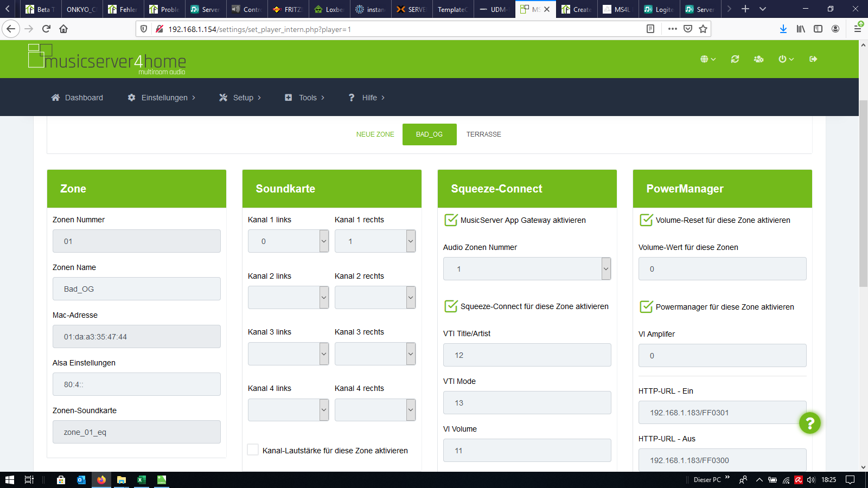Open File Explorer from the taskbar
868x488 pixels.
[x=121, y=480]
